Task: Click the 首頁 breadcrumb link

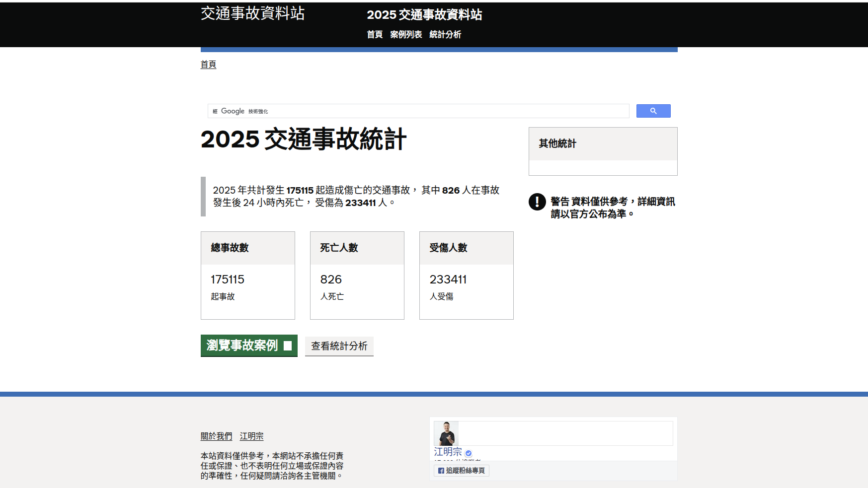Action: click(x=208, y=65)
